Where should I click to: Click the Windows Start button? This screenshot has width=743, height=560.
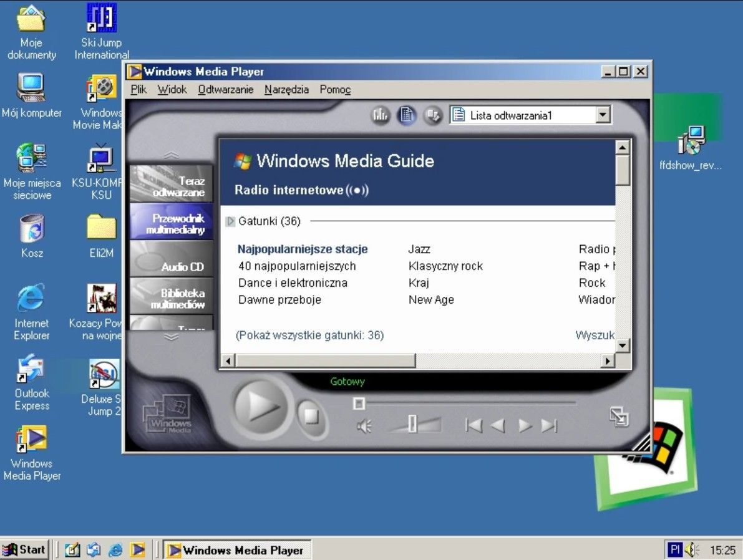coord(25,549)
